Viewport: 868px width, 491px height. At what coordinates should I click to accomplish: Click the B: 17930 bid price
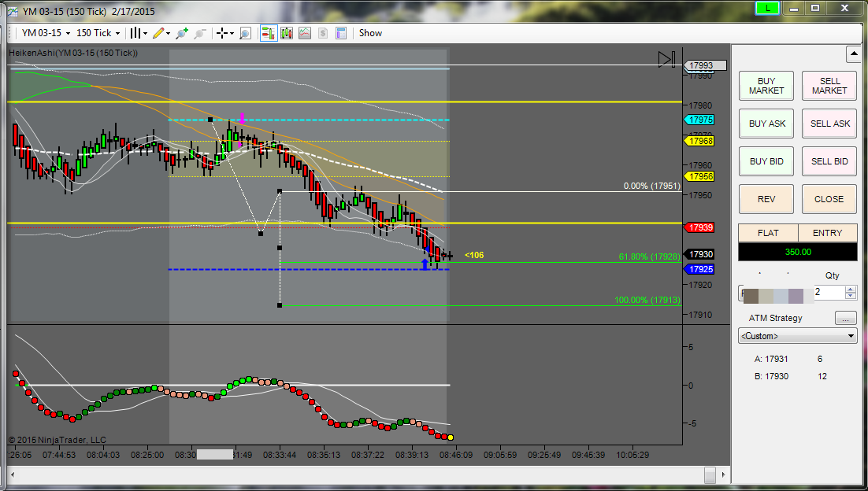770,376
